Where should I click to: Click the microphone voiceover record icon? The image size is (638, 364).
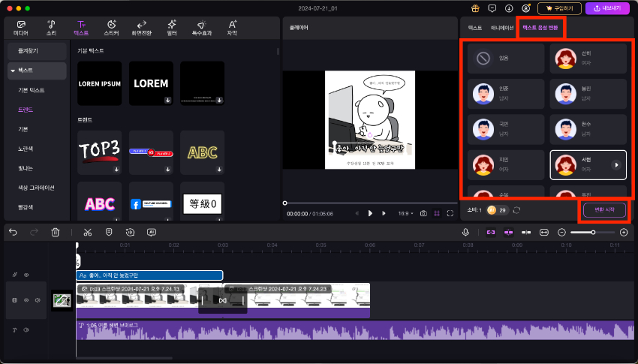pyautogui.click(x=465, y=233)
